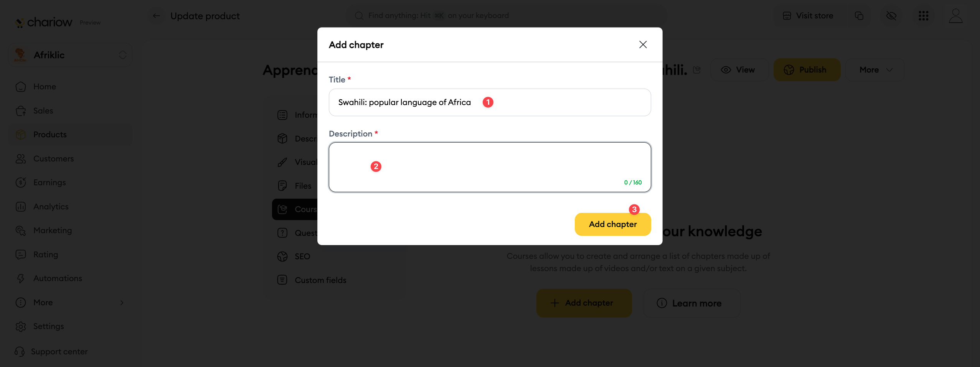Click the copy icon in header
980x367 pixels.
tap(859, 16)
